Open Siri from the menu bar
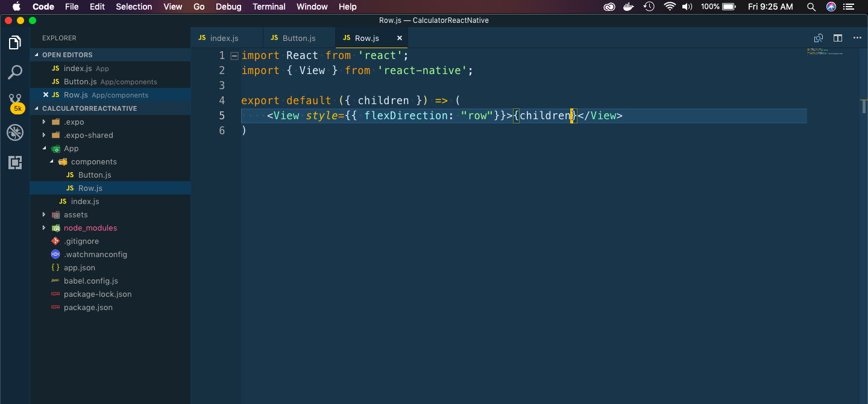Viewport: 868px width, 404px height. tap(831, 7)
